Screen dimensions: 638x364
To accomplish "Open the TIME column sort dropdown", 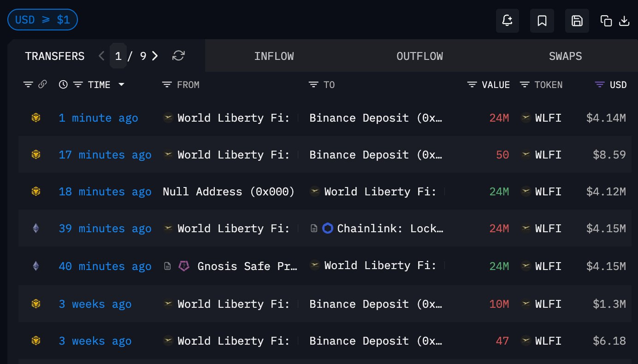I will click(x=121, y=85).
